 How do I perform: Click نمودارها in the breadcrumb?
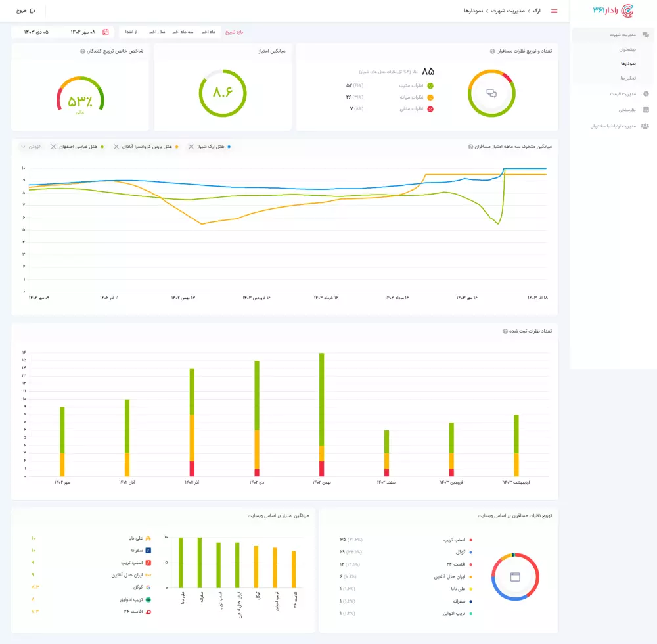pos(474,11)
